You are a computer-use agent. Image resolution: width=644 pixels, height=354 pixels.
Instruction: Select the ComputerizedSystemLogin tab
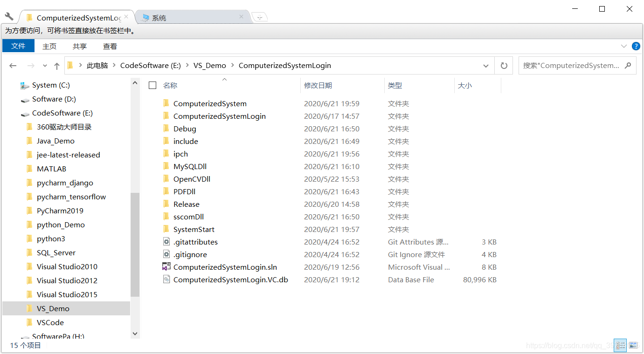(x=77, y=18)
